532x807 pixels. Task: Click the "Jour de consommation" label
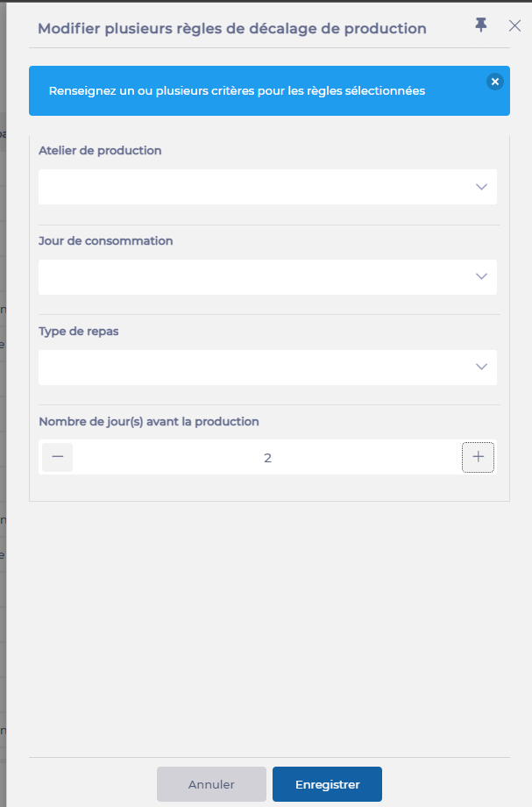[x=106, y=240]
